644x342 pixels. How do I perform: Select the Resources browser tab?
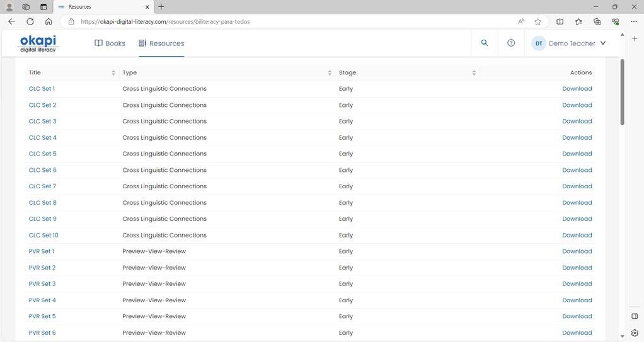coord(103,7)
